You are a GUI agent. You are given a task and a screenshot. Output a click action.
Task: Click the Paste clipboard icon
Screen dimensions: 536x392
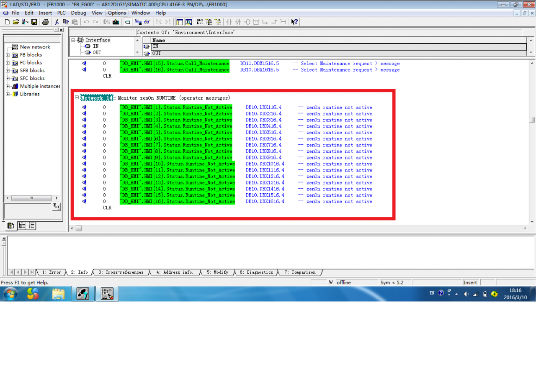pyautogui.click(x=75, y=22)
